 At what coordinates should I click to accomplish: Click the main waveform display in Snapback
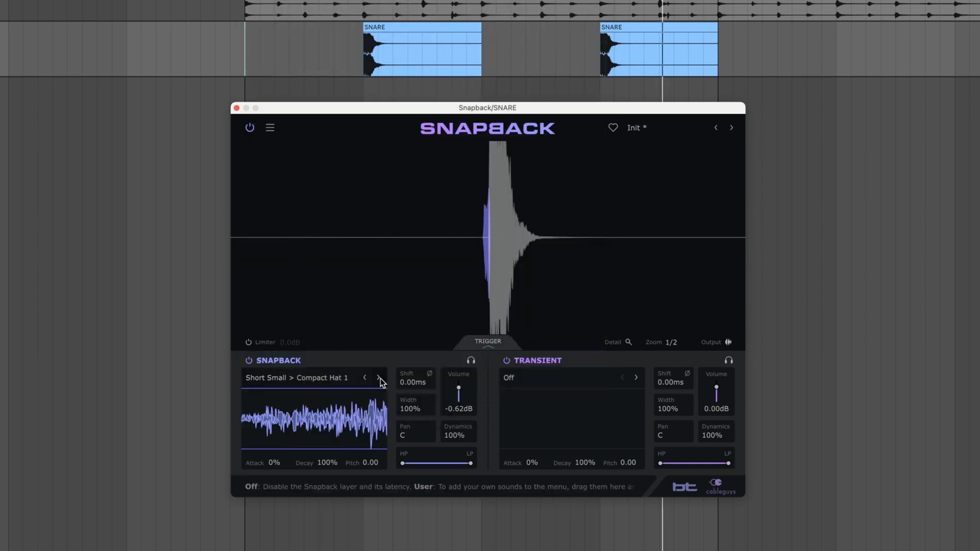coord(488,237)
